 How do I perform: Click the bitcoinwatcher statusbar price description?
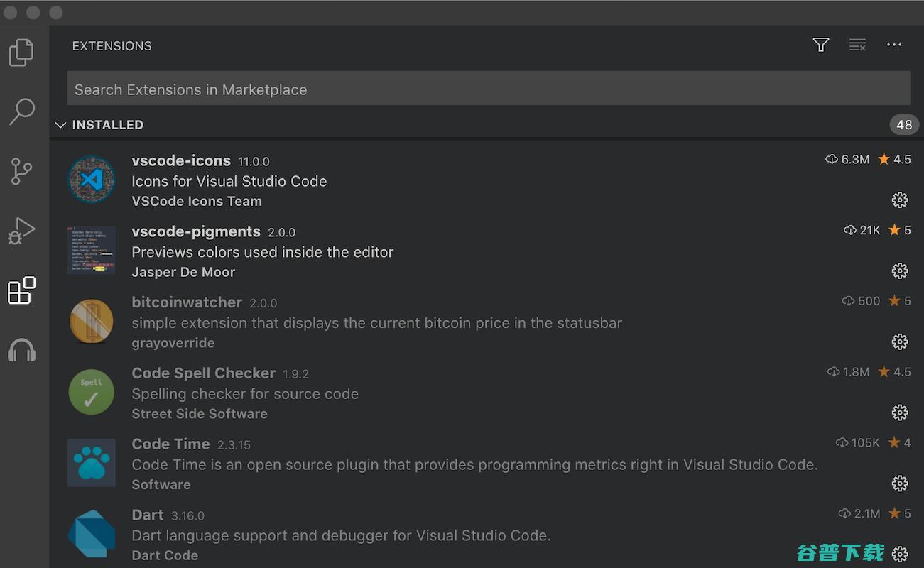[376, 323]
